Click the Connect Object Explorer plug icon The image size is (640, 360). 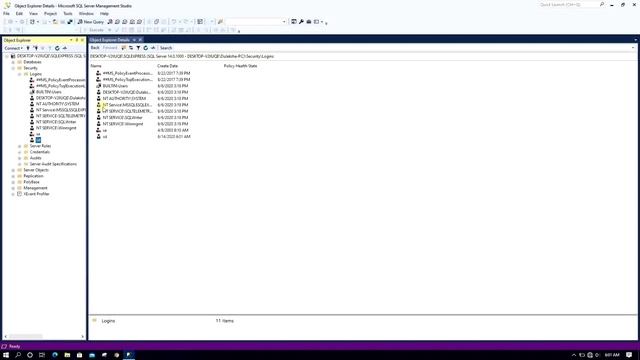28,48
